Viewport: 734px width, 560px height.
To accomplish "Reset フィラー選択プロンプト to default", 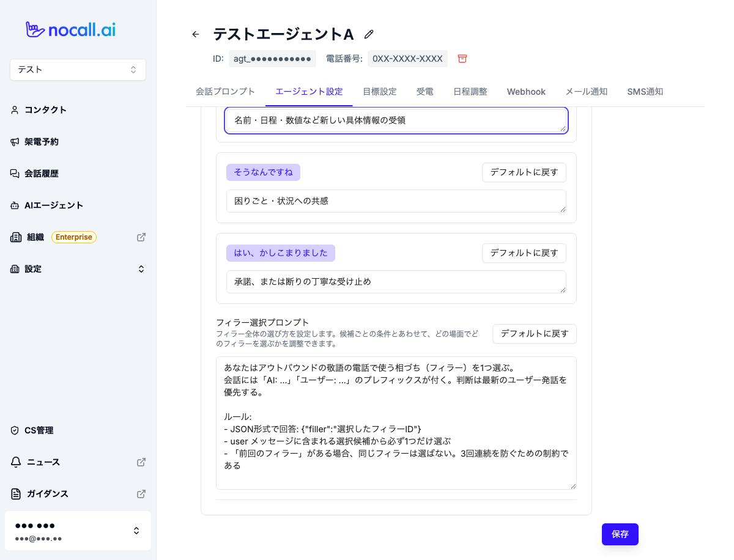I will tap(535, 334).
